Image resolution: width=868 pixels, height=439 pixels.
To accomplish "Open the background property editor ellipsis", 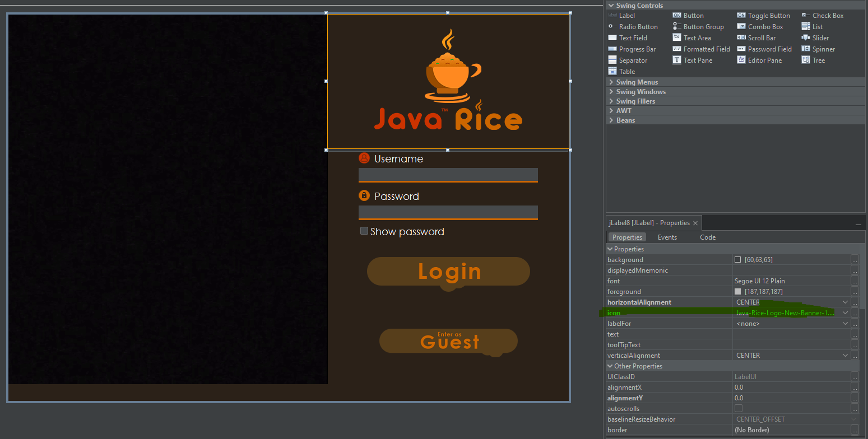I will [855, 260].
